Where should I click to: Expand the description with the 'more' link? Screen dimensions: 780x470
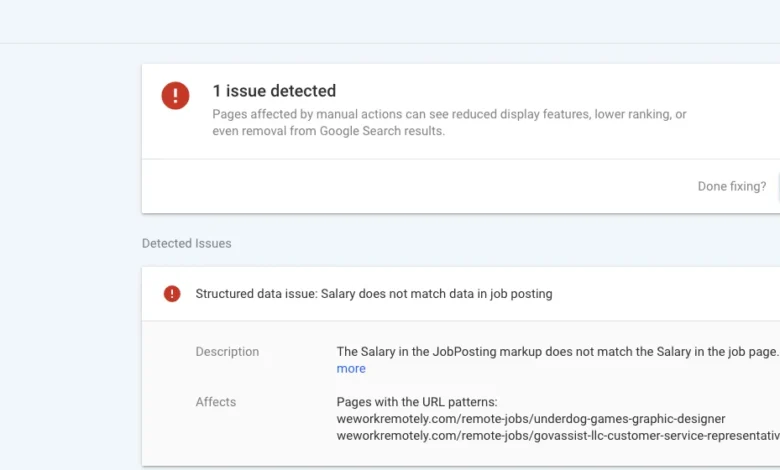pos(351,369)
